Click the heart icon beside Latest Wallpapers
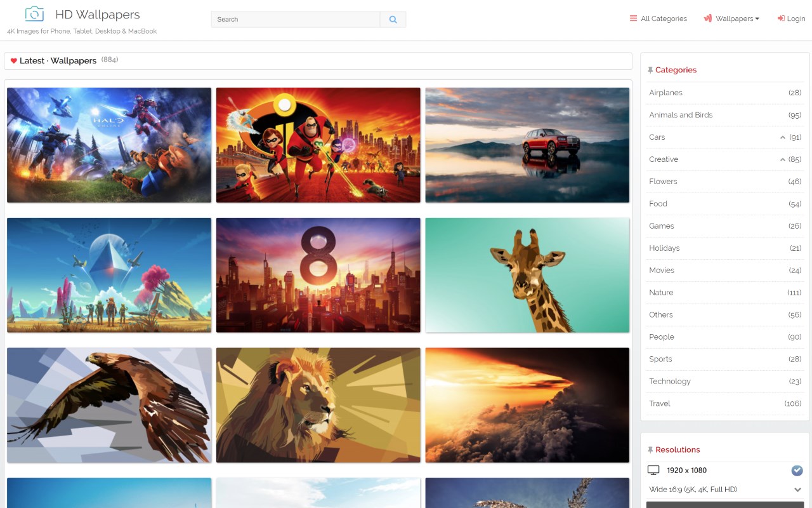This screenshot has width=812, height=508. coord(14,61)
